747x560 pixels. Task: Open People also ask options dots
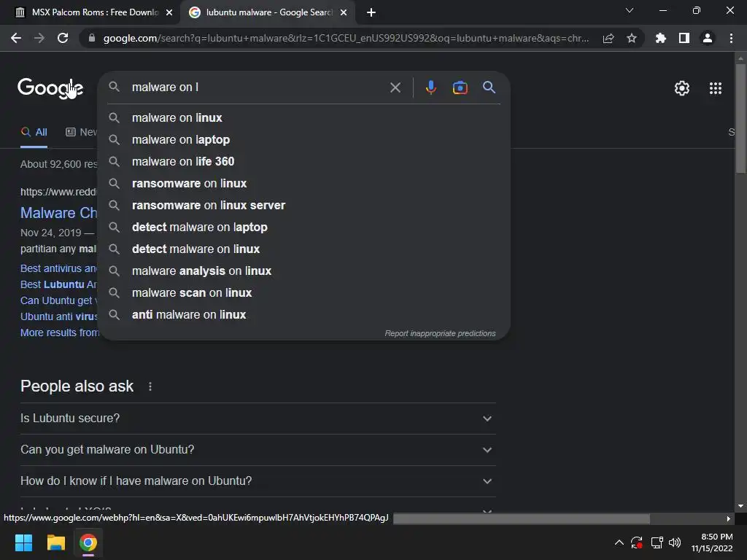click(150, 386)
